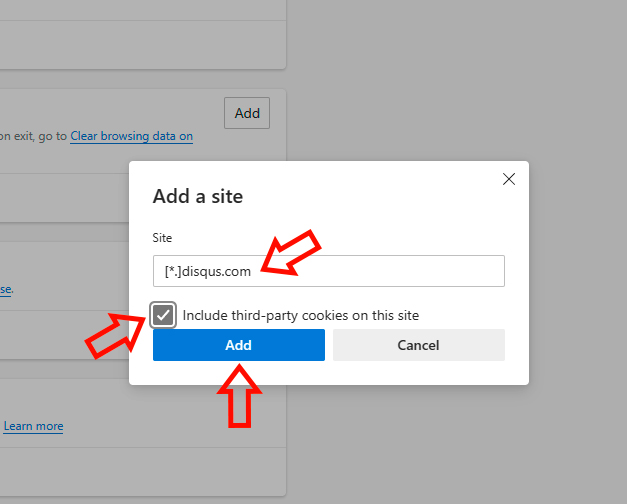The height and width of the screenshot is (504, 627).
Task: Click the 'Include third-party cookies on this site' label
Action: [x=300, y=315]
